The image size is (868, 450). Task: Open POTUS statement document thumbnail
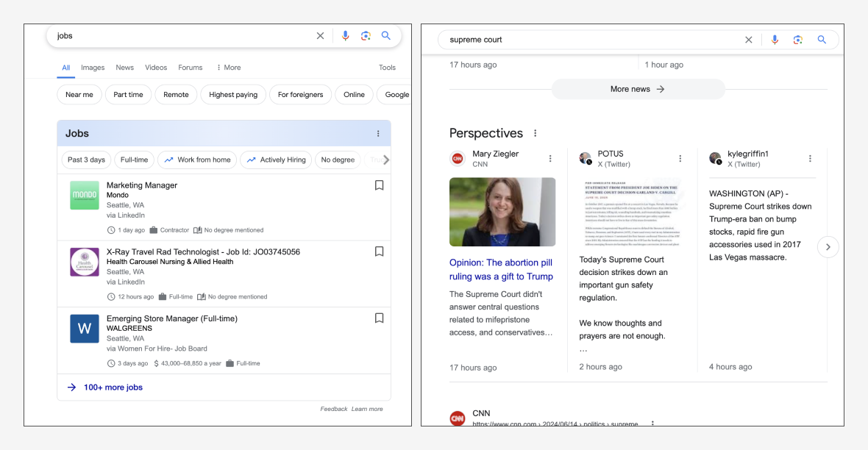coord(632,212)
